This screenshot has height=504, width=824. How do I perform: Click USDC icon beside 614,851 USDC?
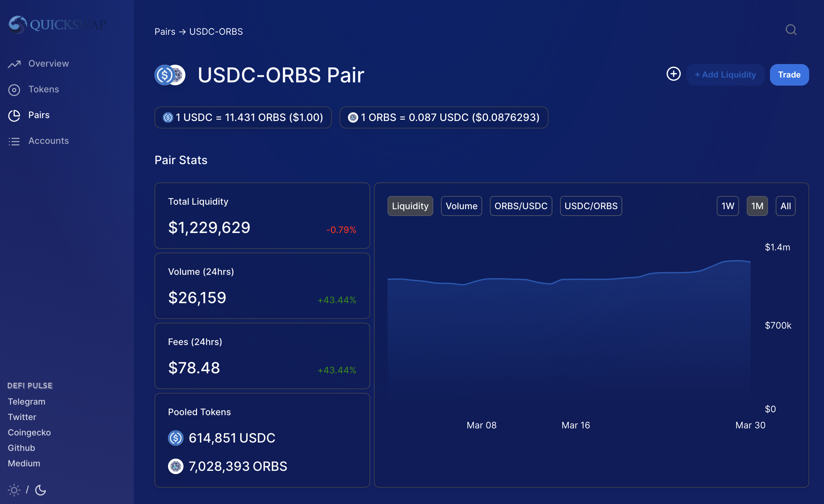coord(175,438)
